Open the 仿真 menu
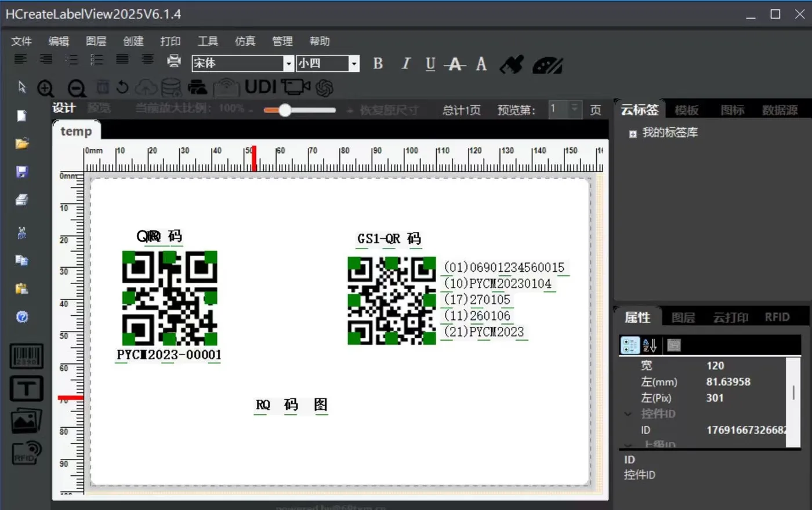Viewport: 812px width, 510px height. [245, 41]
